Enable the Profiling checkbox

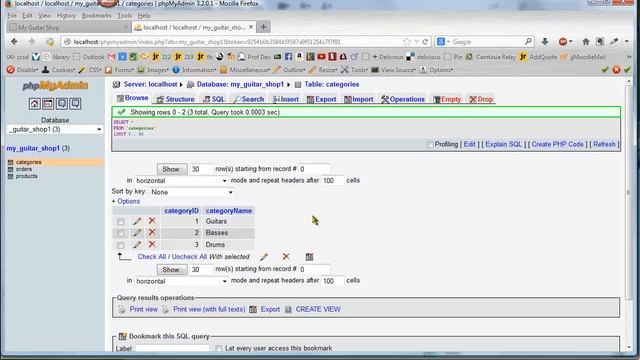click(x=430, y=144)
